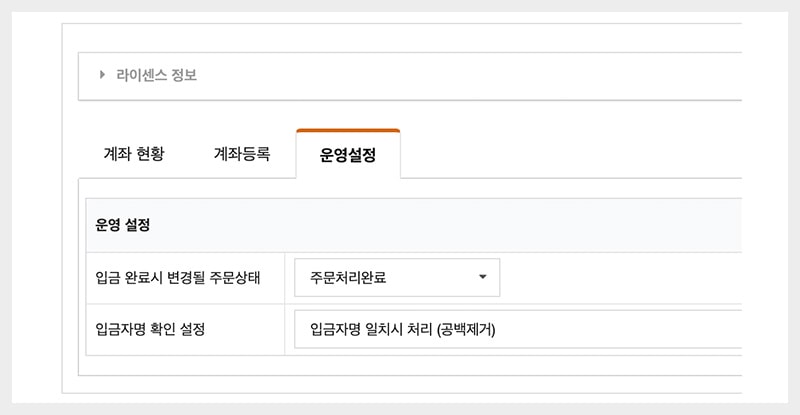Click the orange bar above the 운영설정 tab
The height and width of the screenshot is (415, 800).
click(x=348, y=130)
